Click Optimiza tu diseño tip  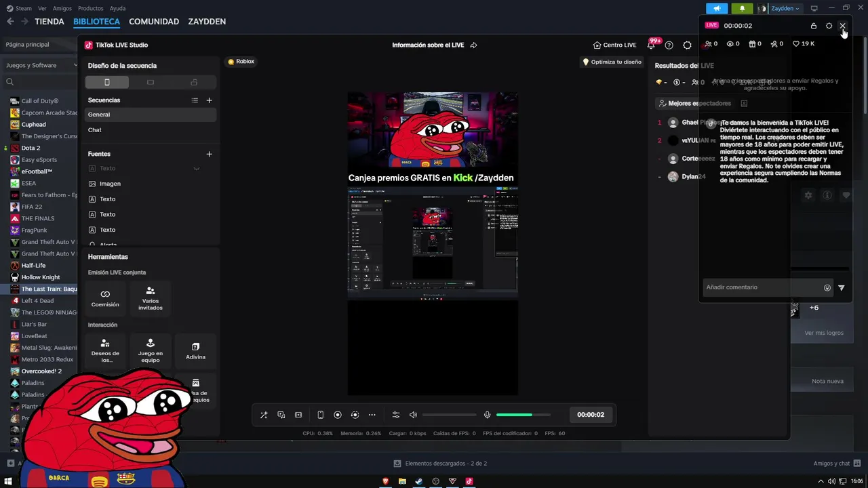click(612, 62)
